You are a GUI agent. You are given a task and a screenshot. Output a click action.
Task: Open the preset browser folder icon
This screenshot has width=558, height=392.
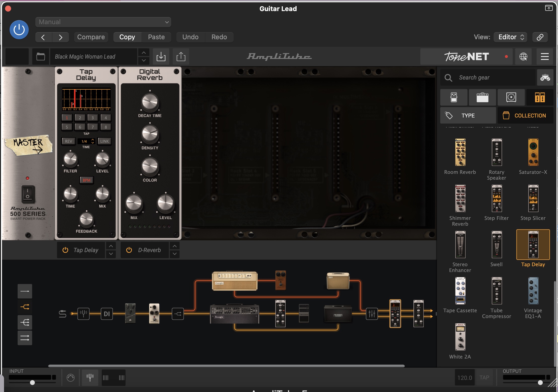click(41, 57)
